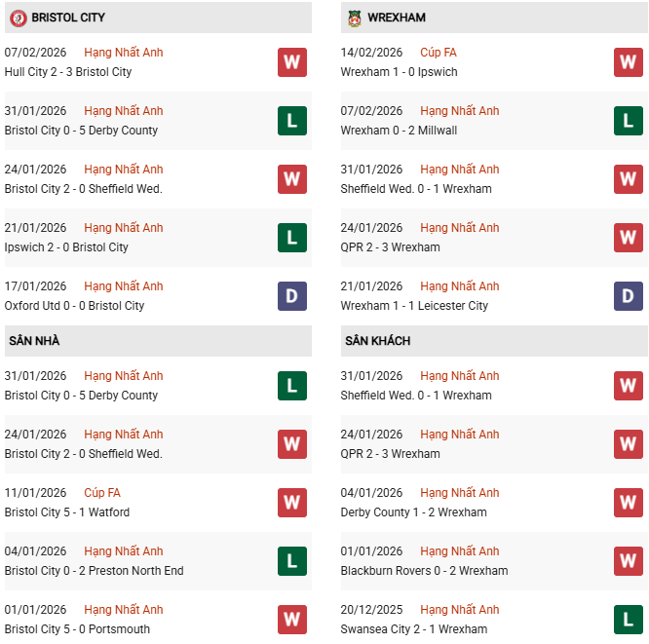Click Hạng Nhất Anh link dated 20/12/2025
The image size is (649, 644).
tap(459, 610)
